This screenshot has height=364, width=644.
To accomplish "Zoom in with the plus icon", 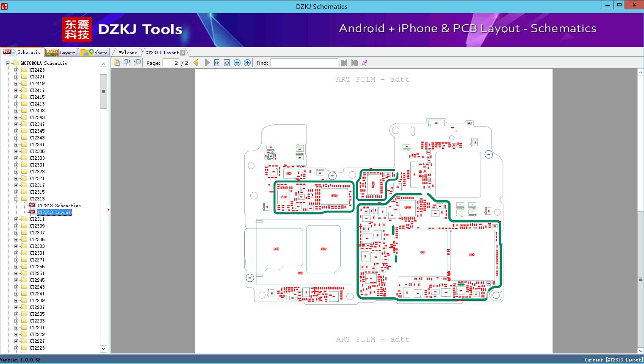I will tap(247, 63).
